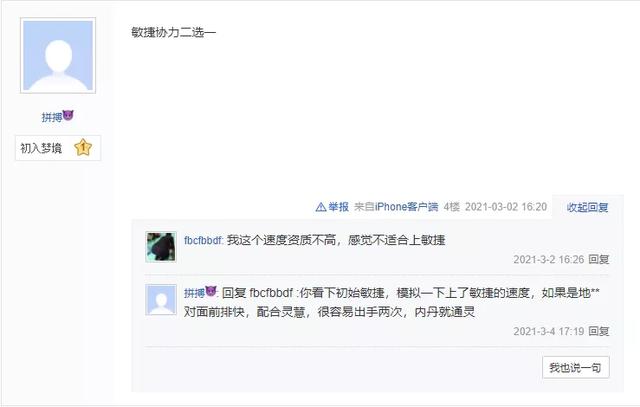This screenshot has width=640, height=407.
Task: Click devil emoji beside main poster's name
Action: click(x=68, y=116)
